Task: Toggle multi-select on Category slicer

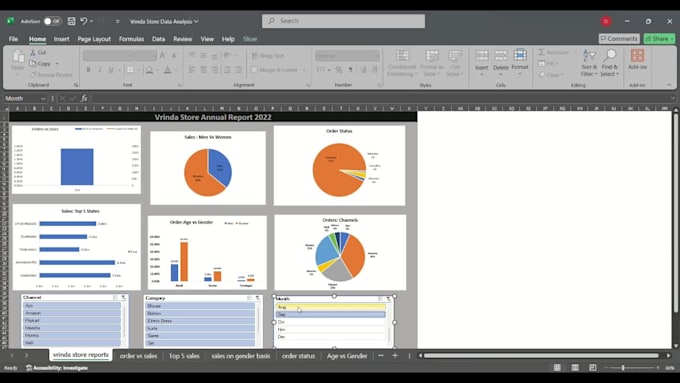Action: pyautogui.click(x=249, y=298)
